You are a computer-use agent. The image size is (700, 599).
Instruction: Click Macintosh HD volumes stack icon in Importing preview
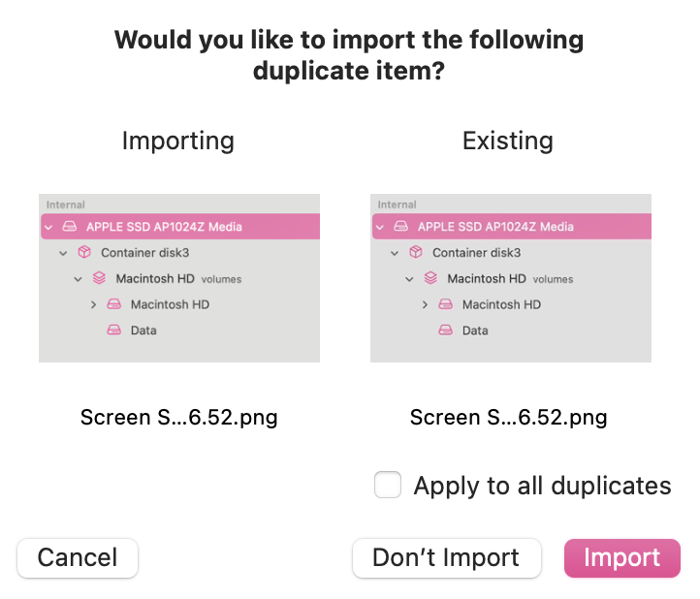pyautogui.click(x=100, y=278)
